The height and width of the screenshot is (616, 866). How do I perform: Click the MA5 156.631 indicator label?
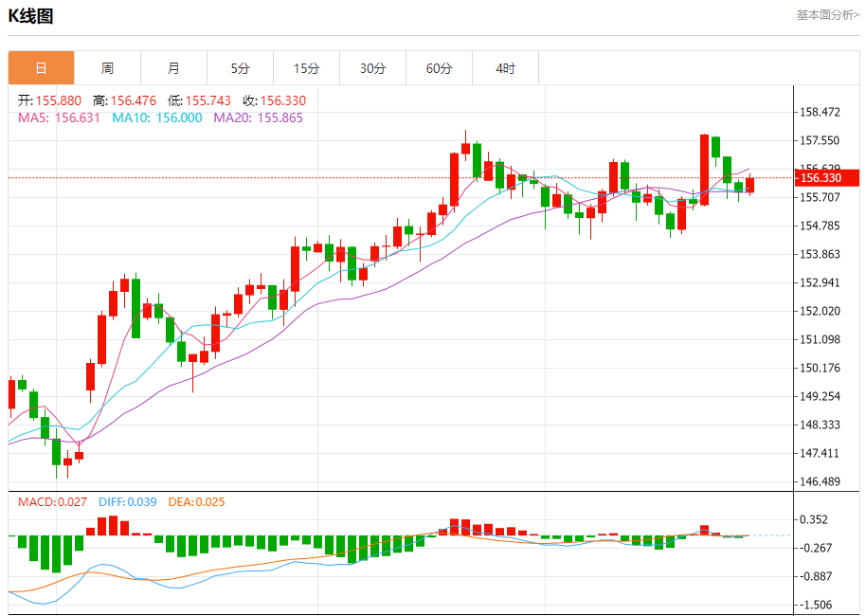point(59,118)
